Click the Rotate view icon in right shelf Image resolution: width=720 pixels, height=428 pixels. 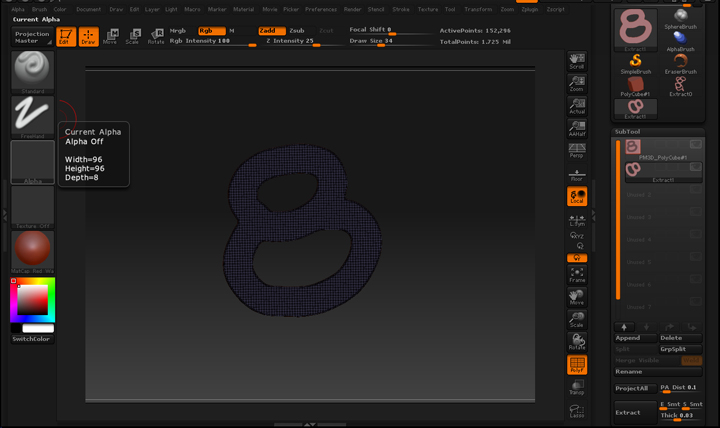[577, 342]
